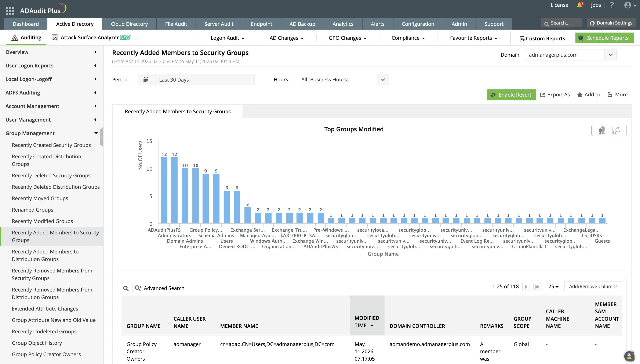Open Recently Created Security Groups report
Screen dimensions: 640x364
(51, 145)
